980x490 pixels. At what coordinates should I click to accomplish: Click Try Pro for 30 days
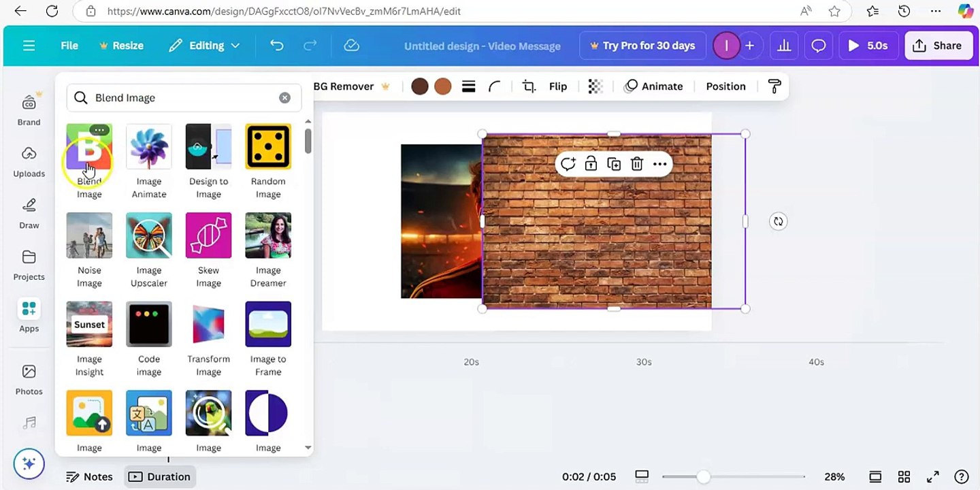[642, 46]
